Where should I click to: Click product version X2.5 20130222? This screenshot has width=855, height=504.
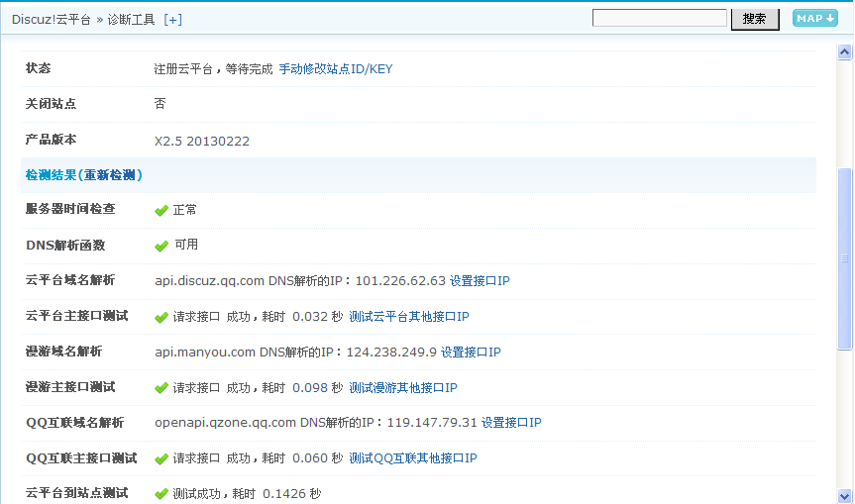point(202,142)
